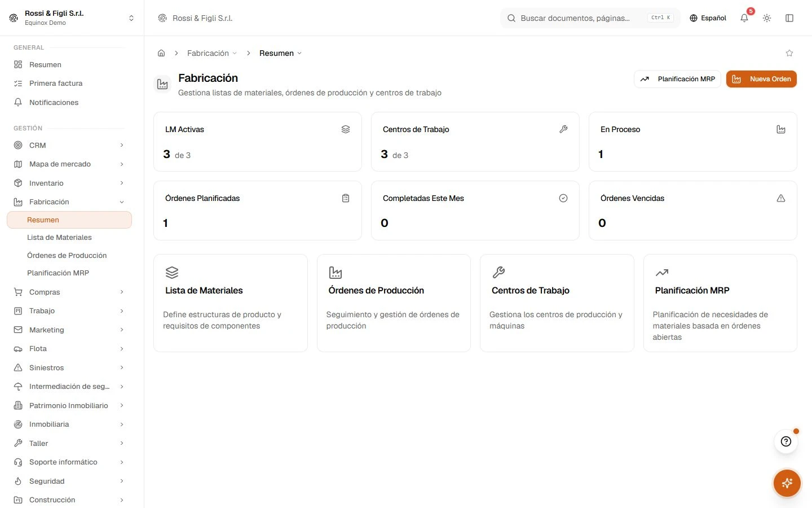Change language from Español

click(x=708, y=18)
